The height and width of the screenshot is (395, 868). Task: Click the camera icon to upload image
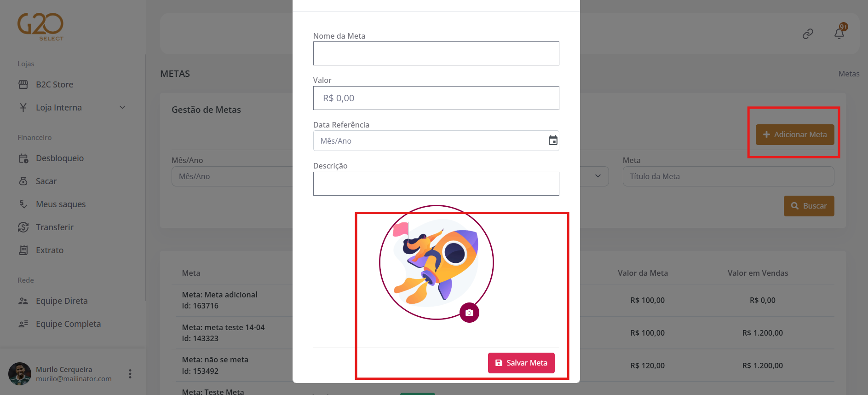469,313
